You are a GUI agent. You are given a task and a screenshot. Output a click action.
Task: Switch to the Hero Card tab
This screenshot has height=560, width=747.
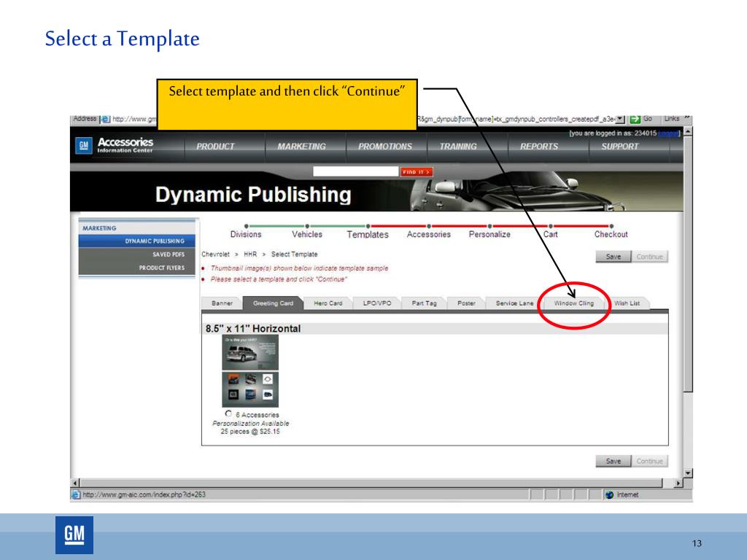point(328,303)
